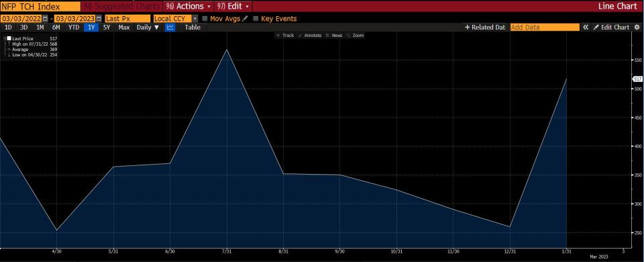Open the start date calendar picker icon

pos(45,19)
